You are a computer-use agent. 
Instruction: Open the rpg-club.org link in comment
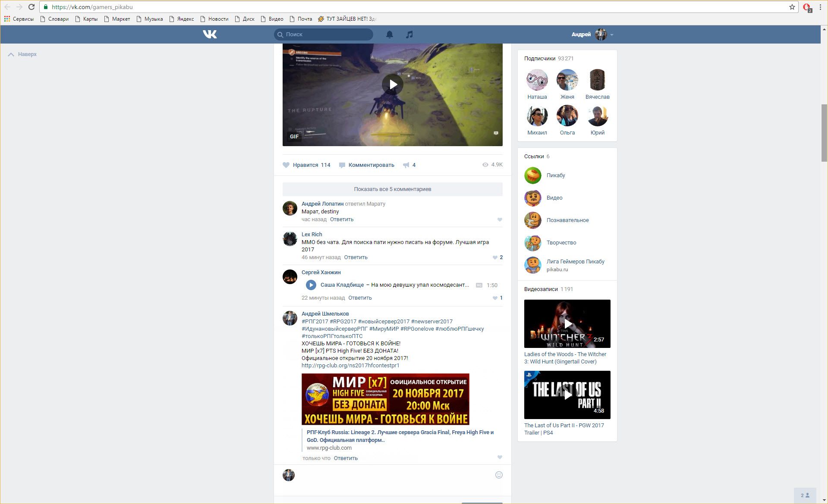pos(350,366)
